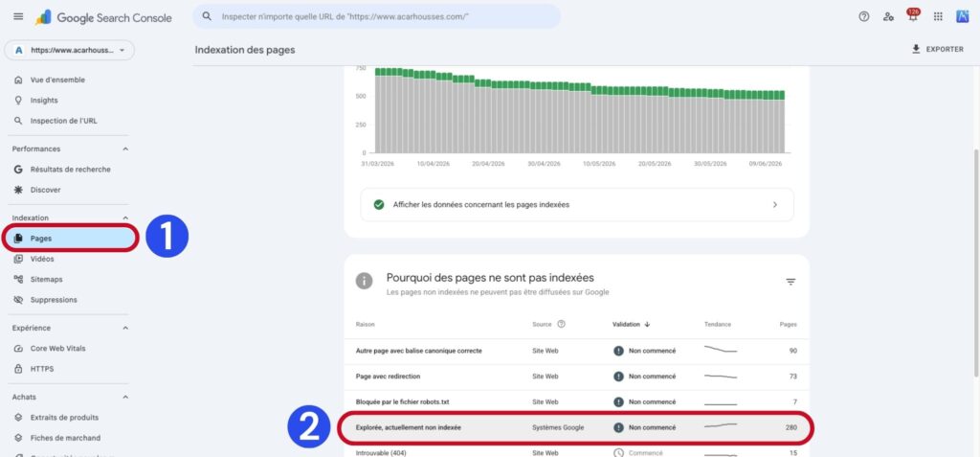The width and height of the screenshot is (980, 457).
Task: Open users and permissions icon
Action: click(888, 17)
